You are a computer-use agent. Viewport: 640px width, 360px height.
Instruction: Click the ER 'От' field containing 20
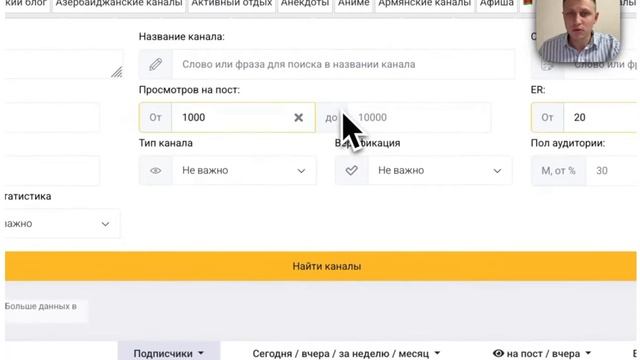point(601,118)
